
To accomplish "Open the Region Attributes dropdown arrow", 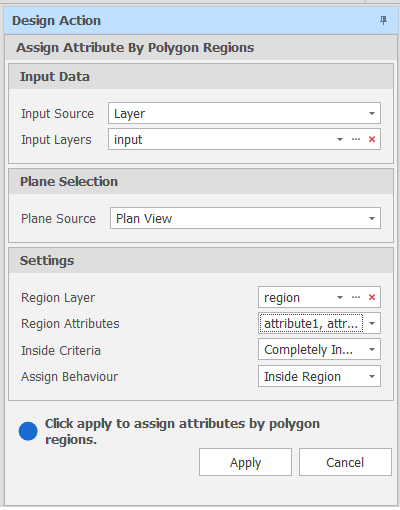I will (372, 323).
